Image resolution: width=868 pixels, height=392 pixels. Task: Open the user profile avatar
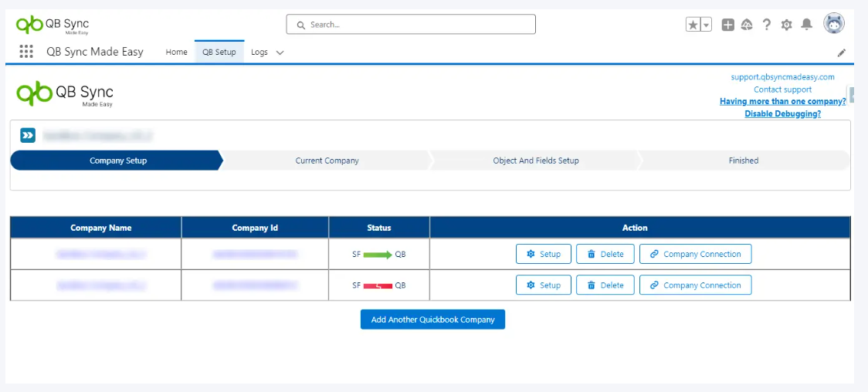(834, 24)
